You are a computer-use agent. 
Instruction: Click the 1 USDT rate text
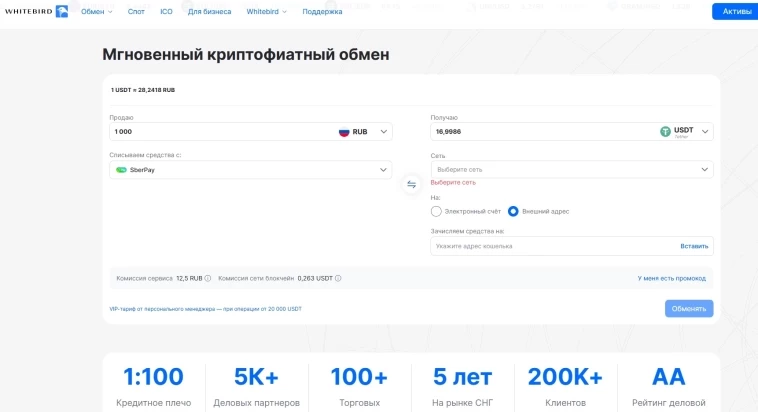pos(143,90)
